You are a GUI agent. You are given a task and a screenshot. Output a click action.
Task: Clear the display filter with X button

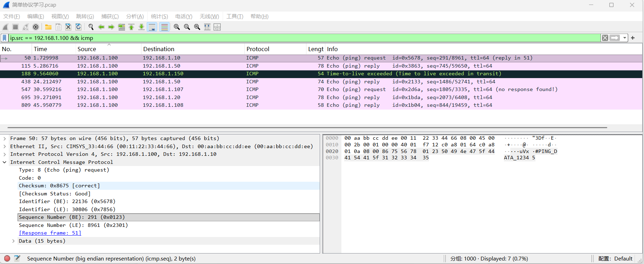click(x=605, y=38)
